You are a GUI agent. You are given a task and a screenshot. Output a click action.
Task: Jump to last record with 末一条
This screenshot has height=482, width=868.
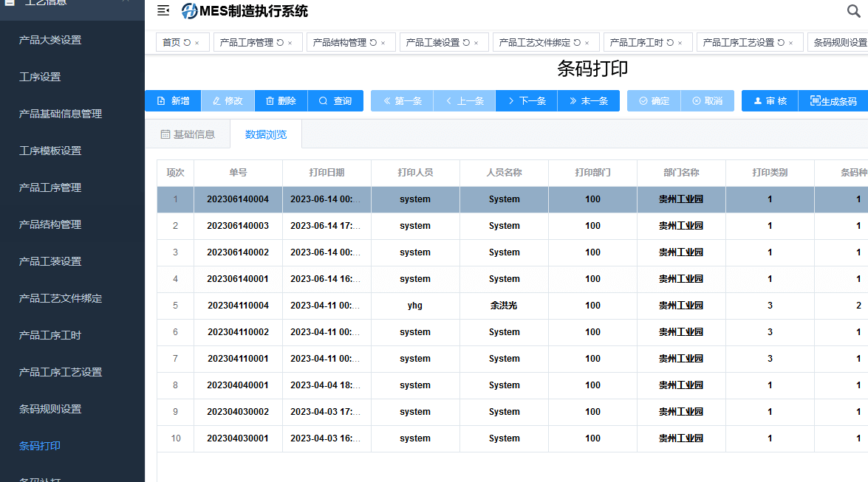[x=589, y=100]
